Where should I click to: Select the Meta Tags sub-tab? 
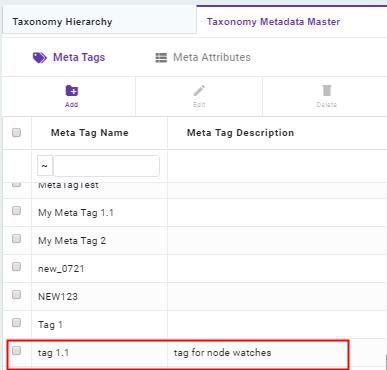[69, 57]
